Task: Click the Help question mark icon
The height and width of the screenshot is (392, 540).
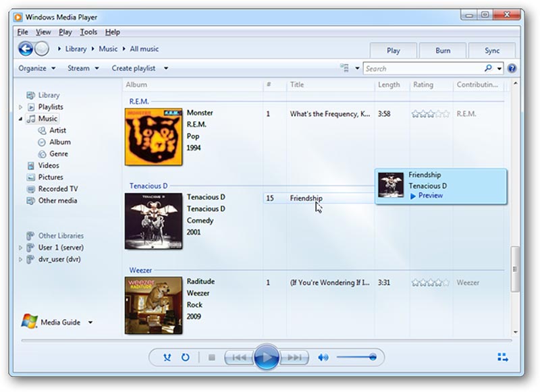Action: [514, 67]
